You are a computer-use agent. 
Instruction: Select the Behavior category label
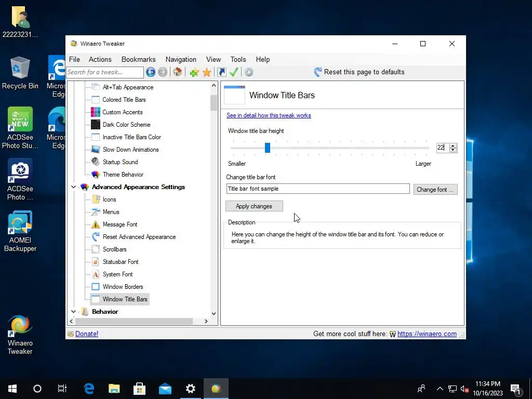point(105,312)
